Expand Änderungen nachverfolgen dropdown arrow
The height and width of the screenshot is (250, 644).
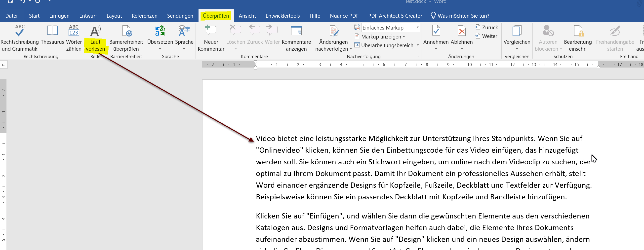point(351,49)
